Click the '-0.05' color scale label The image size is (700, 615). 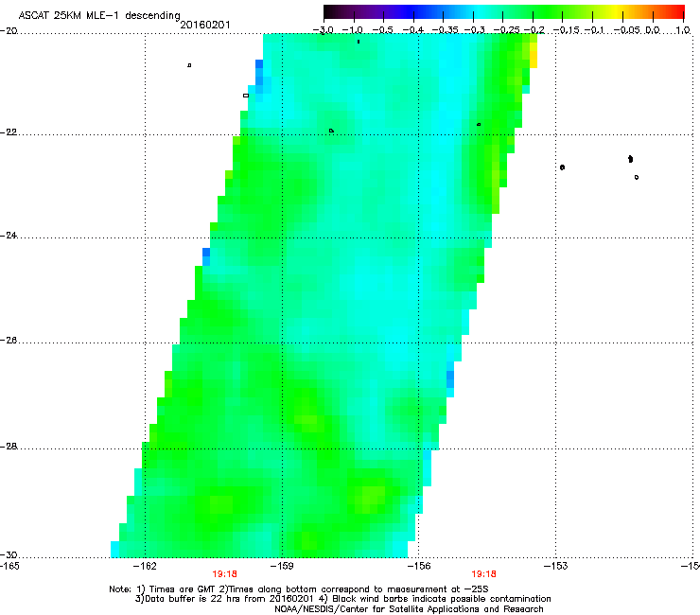pos(626,30)
